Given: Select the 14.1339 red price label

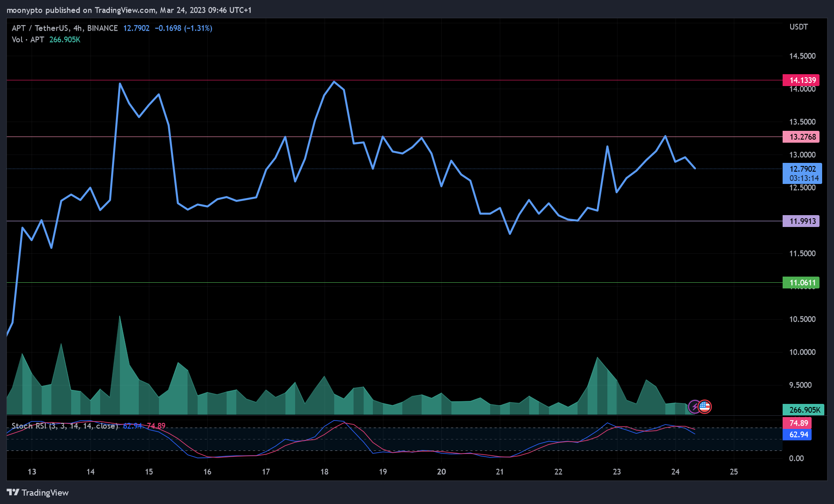Looking at the screenshot, I should pyautogui.click(x=801, y=80).
